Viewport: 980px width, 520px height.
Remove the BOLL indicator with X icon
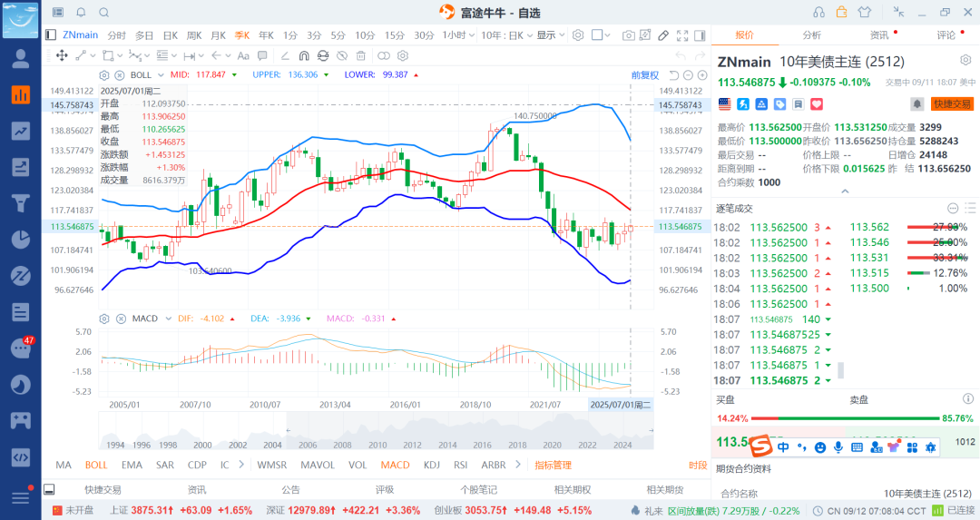pyautogui.click(x=120, y=75)
